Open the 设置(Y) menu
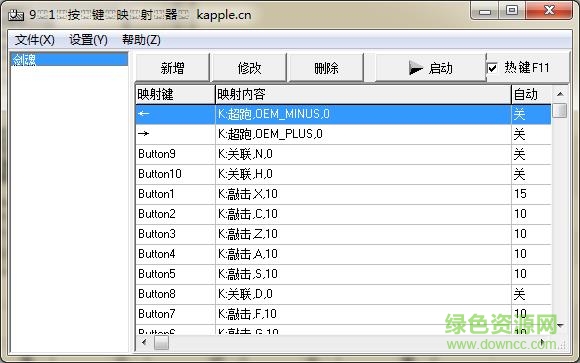Screen dimensions: 580x363 coord(88,40)
